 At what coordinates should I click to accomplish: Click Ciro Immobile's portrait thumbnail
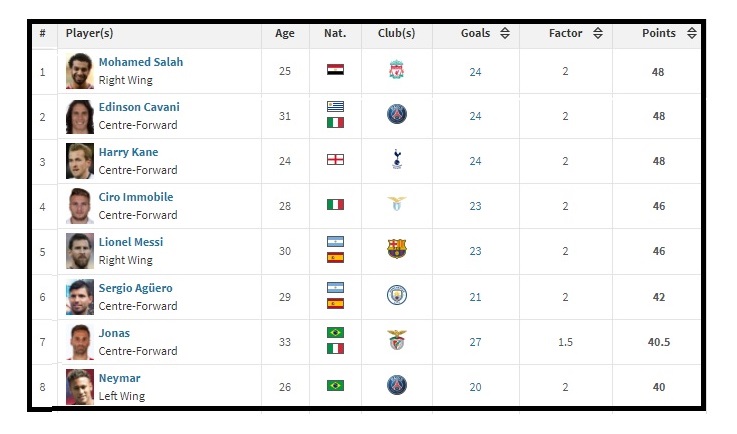click(x=79, y=206)
